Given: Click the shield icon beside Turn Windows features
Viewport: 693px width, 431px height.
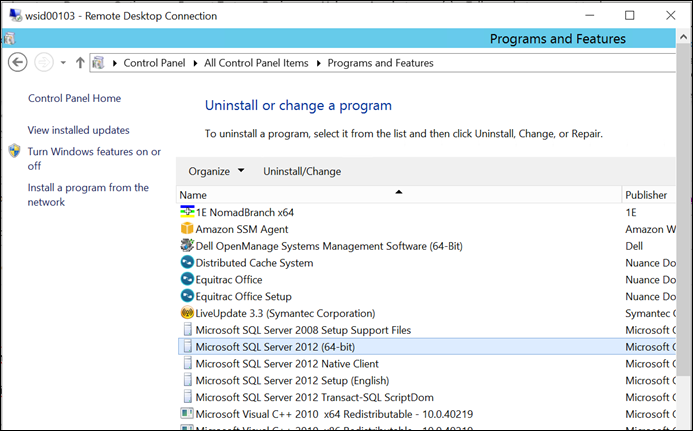Looking at the screenshot, I should coord(14,151).
